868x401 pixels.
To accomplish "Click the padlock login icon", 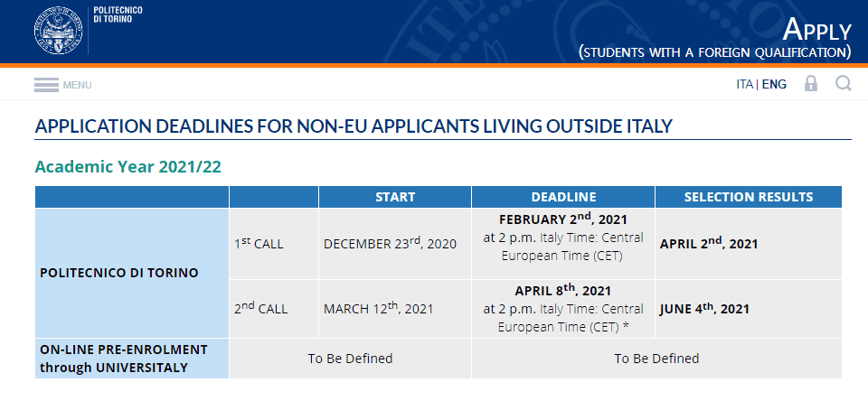I will coord(811,84).
